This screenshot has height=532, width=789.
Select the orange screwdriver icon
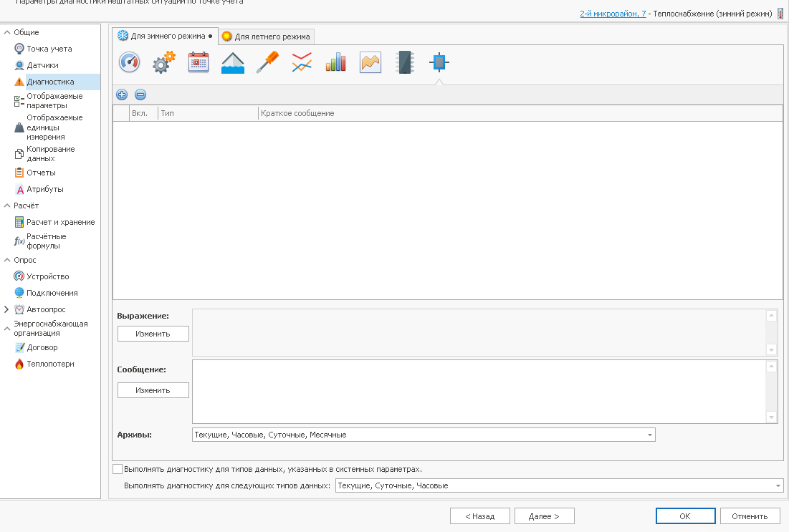(x=267, y=62)
